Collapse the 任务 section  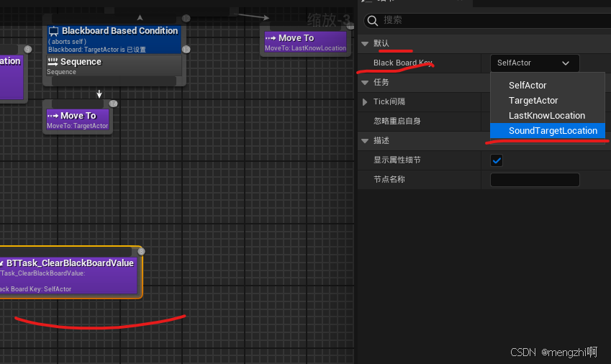point(365,83)
